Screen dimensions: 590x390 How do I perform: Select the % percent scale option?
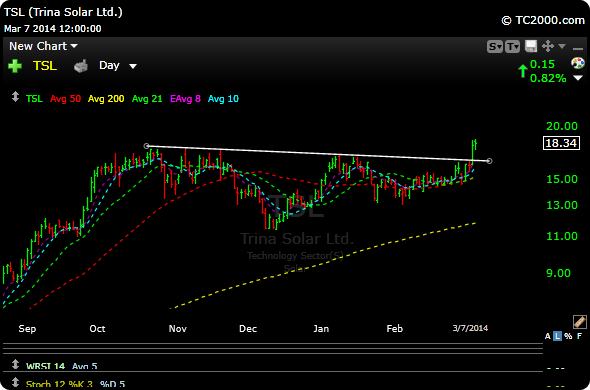click(568, 336)
